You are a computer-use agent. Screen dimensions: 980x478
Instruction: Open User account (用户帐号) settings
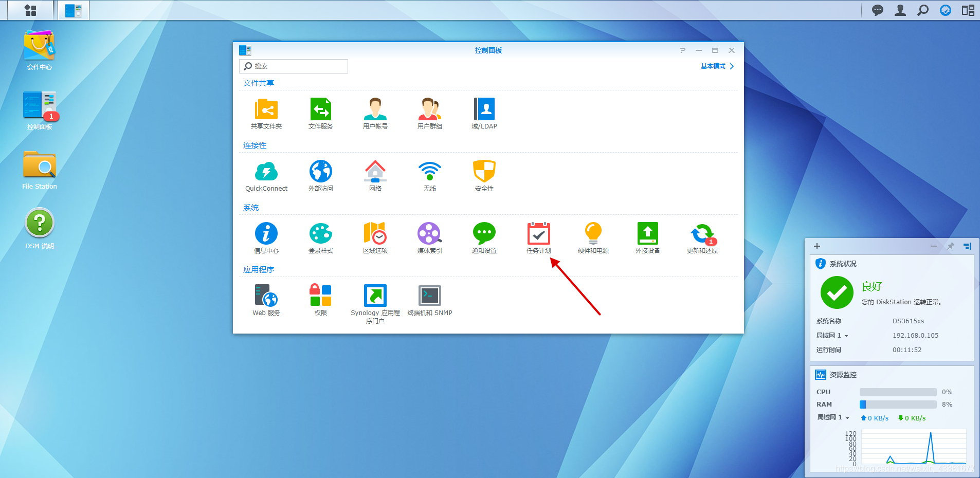pos(375,109)
